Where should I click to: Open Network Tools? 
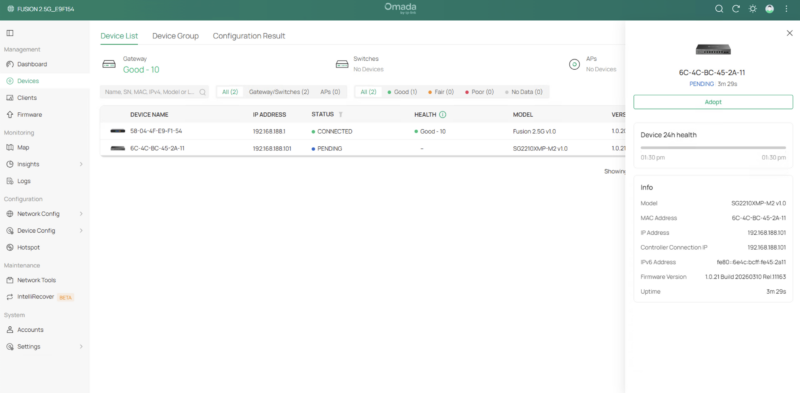36,280
